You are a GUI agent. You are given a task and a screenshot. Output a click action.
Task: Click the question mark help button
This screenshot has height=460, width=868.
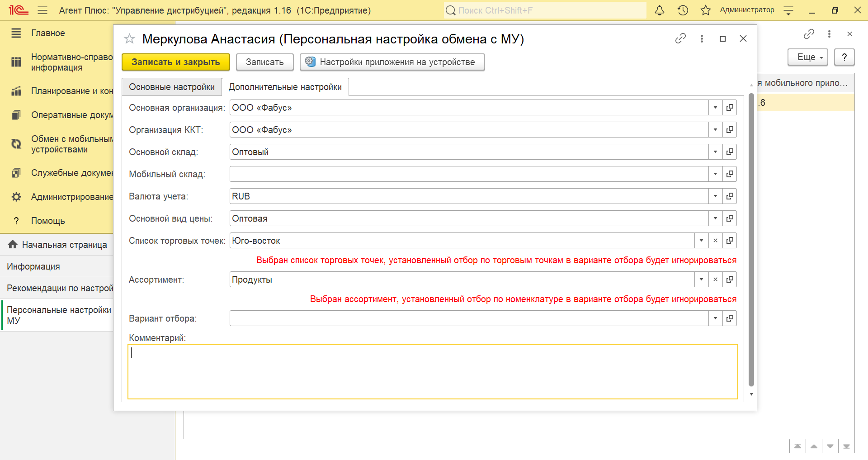[844, 57]
